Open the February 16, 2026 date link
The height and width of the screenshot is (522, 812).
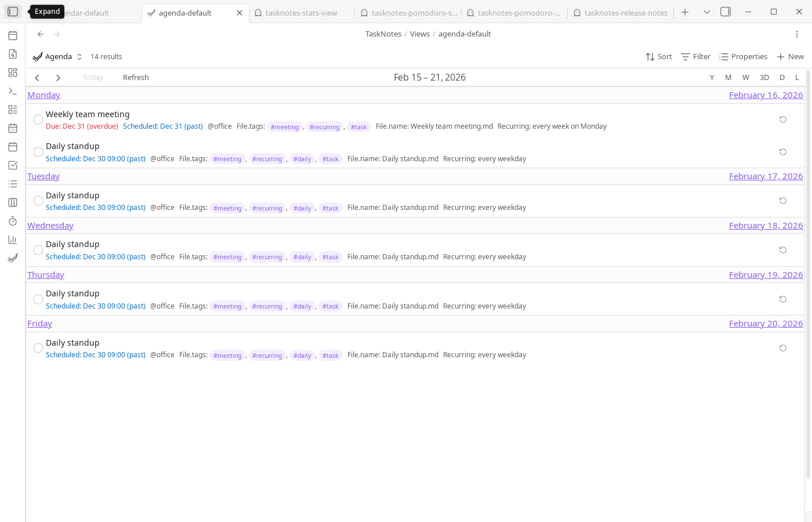point(766,95)
